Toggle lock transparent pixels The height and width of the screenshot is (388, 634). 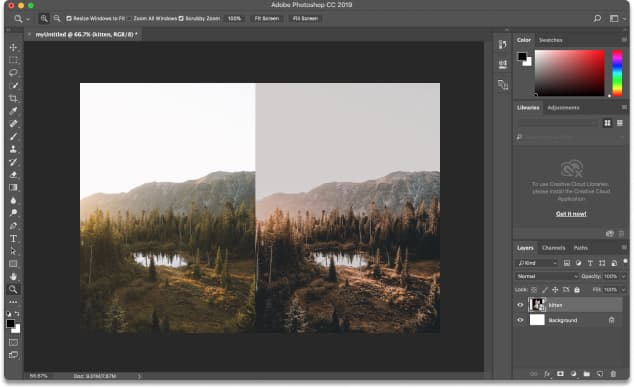coord(534,290)
